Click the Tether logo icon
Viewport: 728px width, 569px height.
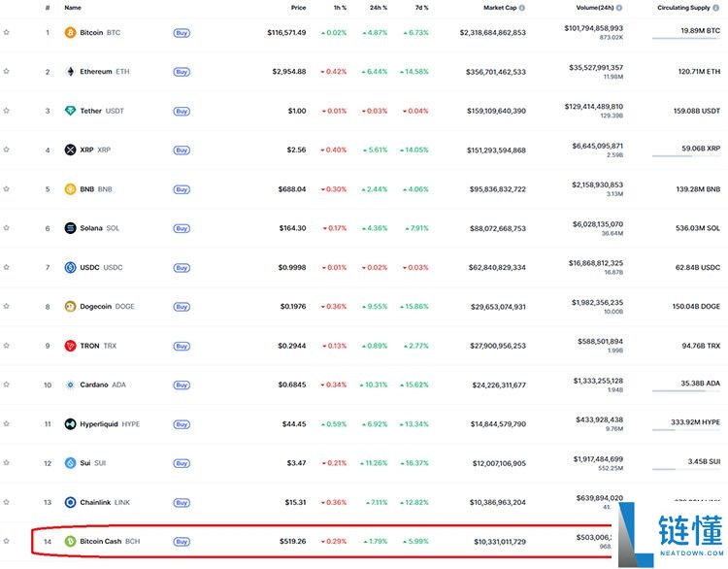70,111
